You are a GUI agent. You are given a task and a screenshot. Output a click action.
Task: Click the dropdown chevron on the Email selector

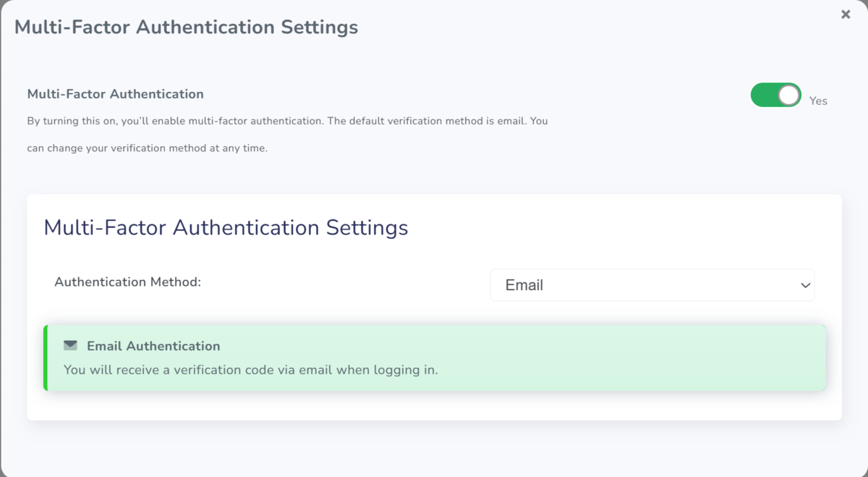click(x=805, y=284)
